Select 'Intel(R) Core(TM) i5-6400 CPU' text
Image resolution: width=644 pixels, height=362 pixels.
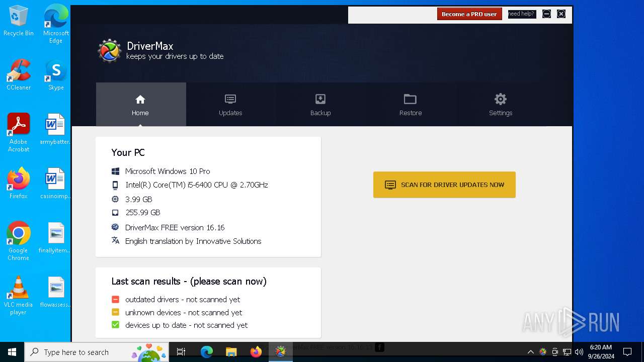tap(177, 185)
